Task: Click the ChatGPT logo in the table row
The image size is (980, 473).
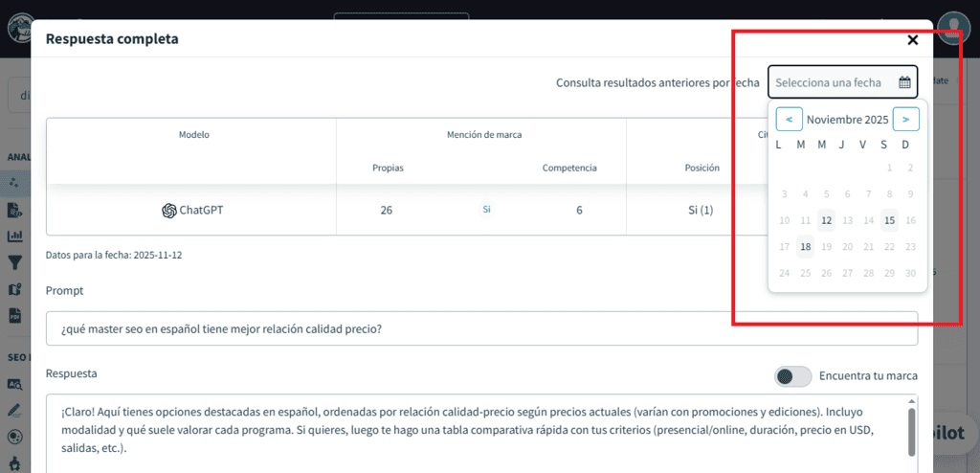Action: [168, 211]
